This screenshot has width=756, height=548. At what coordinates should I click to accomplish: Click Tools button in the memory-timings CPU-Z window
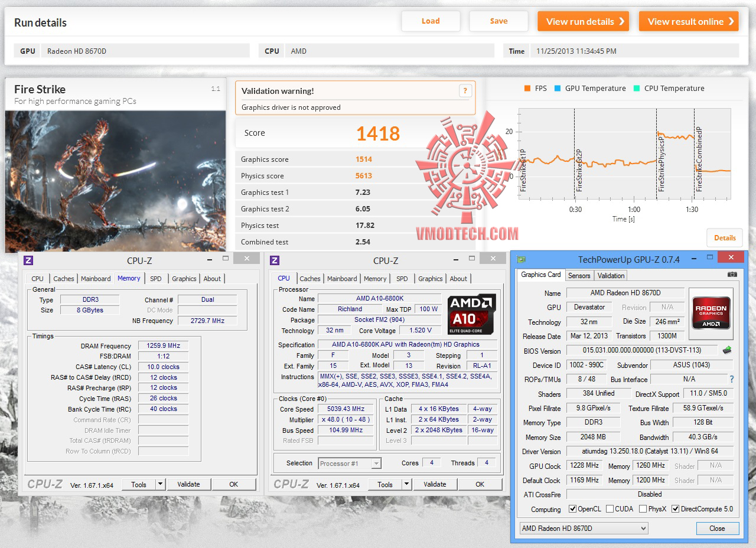coord(139,484)
